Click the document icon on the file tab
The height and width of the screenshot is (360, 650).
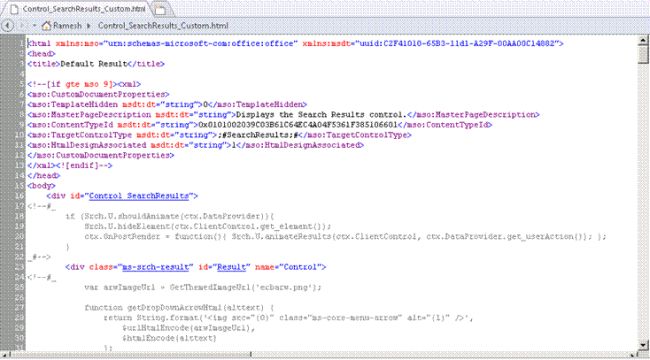point(14,9)
